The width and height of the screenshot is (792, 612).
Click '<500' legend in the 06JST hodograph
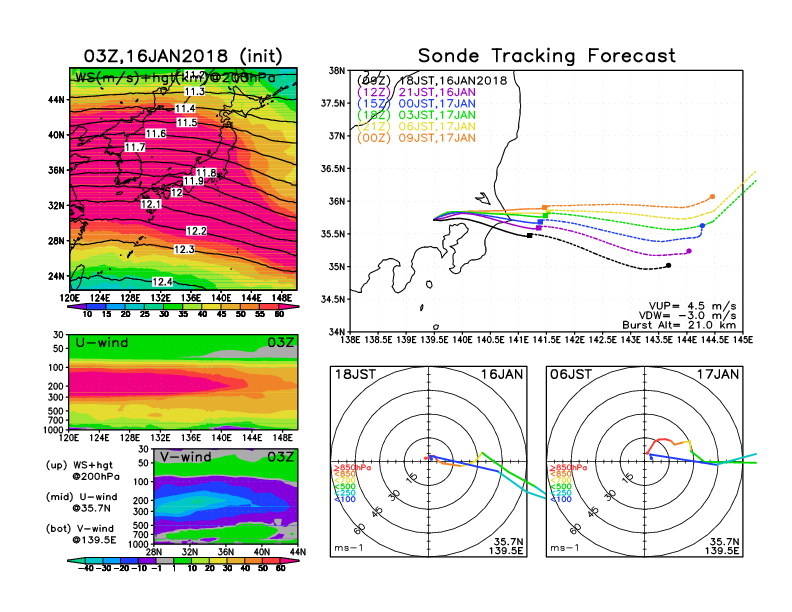pos(561,487)
